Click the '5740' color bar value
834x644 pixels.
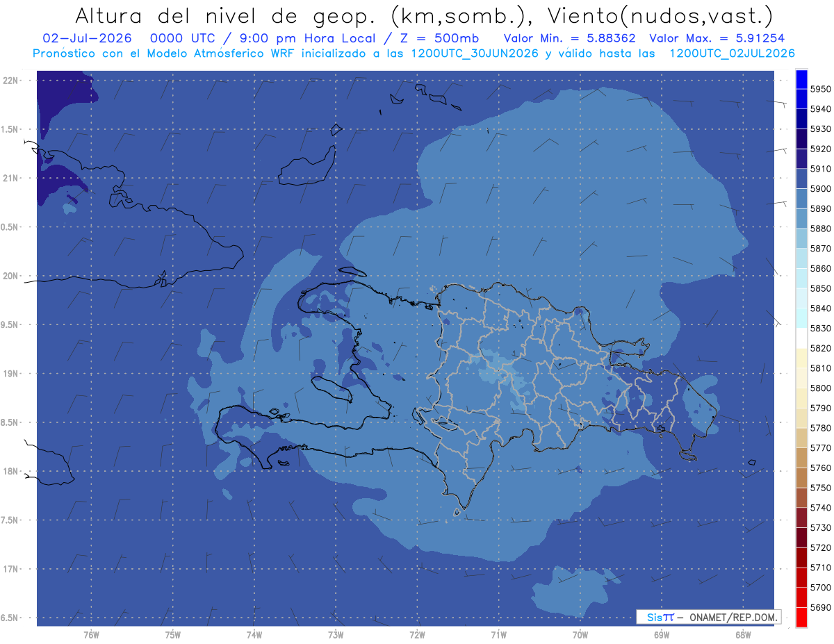[820, 508]
